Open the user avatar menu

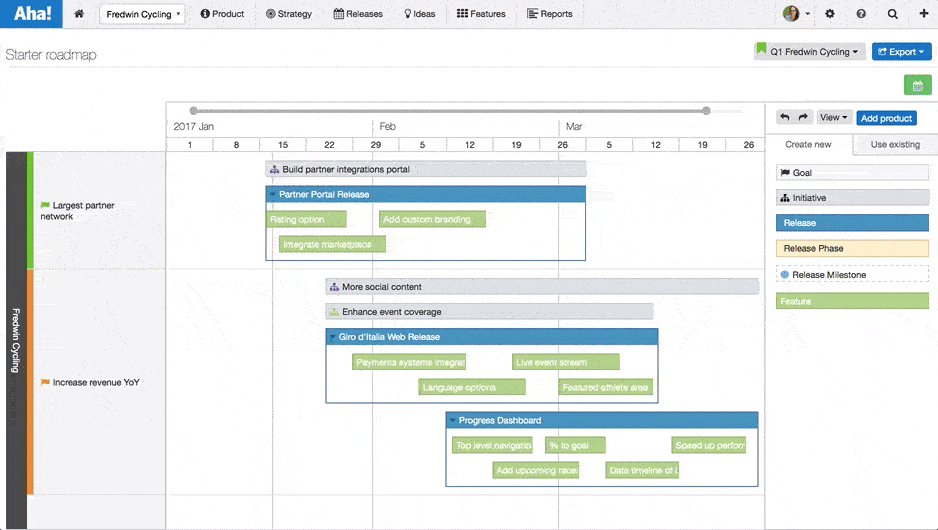click(x=796, y=13)
